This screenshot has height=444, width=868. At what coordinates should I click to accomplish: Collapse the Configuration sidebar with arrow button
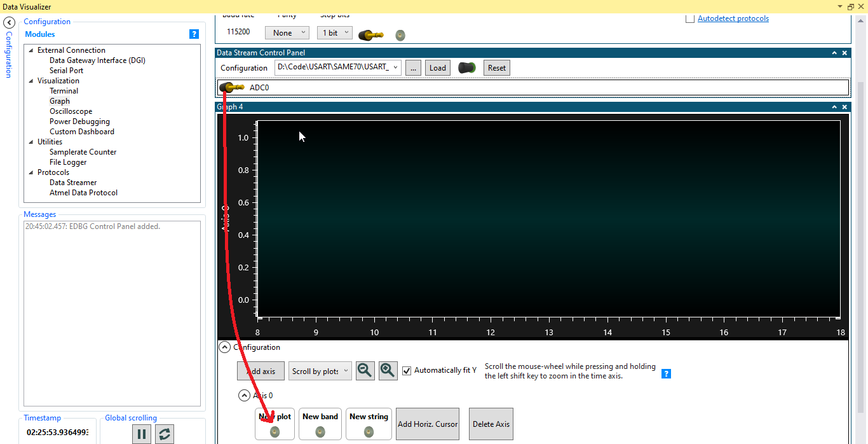coord(9,22)
